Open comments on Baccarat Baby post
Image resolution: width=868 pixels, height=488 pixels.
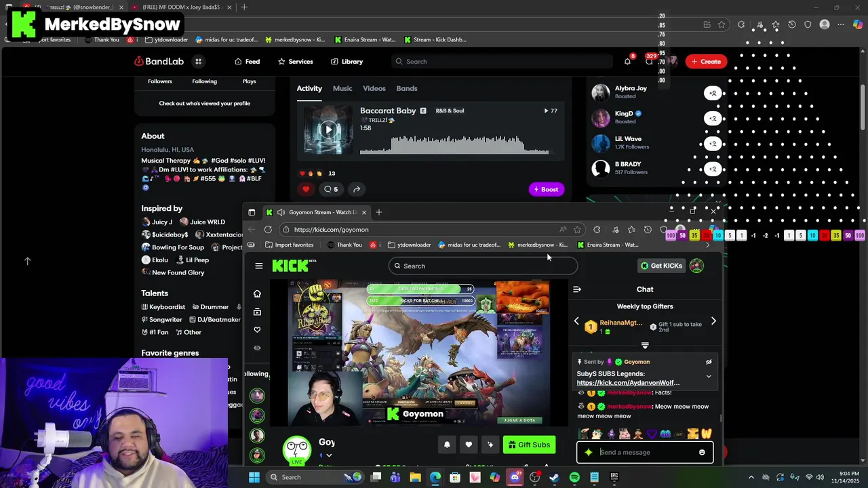[331, 189]
